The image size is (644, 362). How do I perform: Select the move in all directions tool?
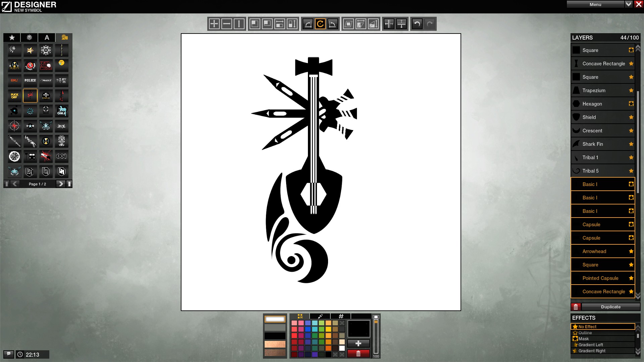pos(214,24)
